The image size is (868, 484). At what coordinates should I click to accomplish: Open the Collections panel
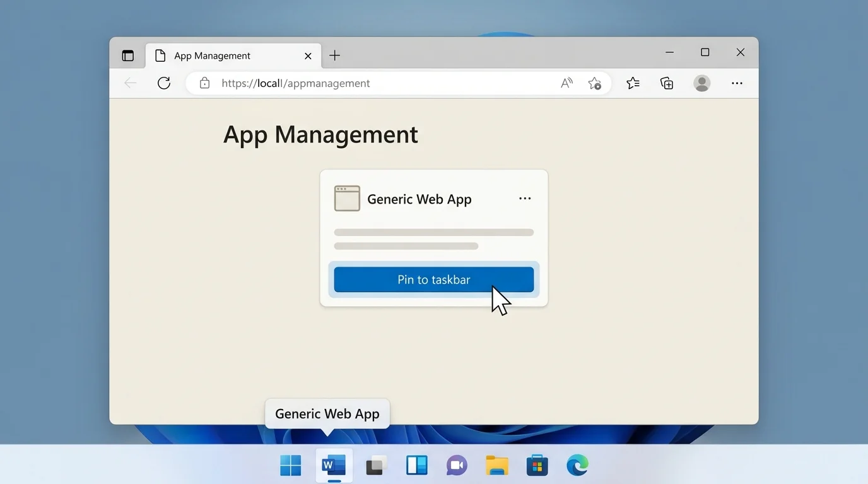click(667, 83)
